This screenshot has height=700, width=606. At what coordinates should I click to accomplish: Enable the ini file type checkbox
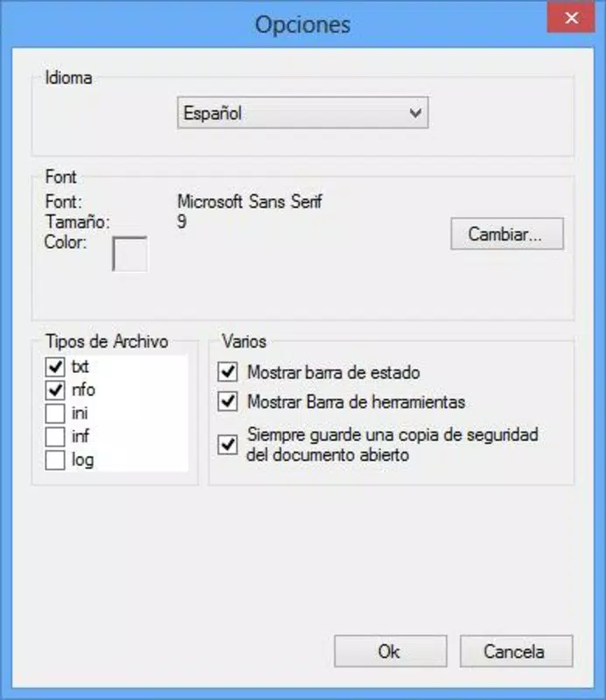(x=55, y=413)
